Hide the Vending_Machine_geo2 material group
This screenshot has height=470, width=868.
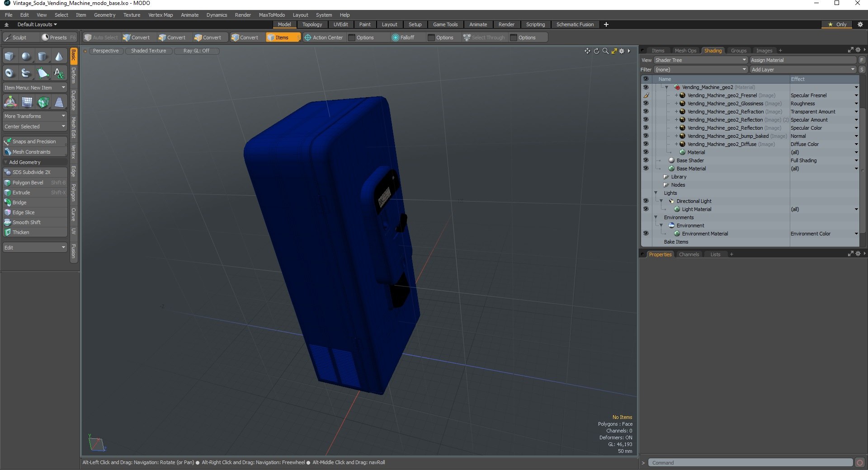[x=646, y=87]
